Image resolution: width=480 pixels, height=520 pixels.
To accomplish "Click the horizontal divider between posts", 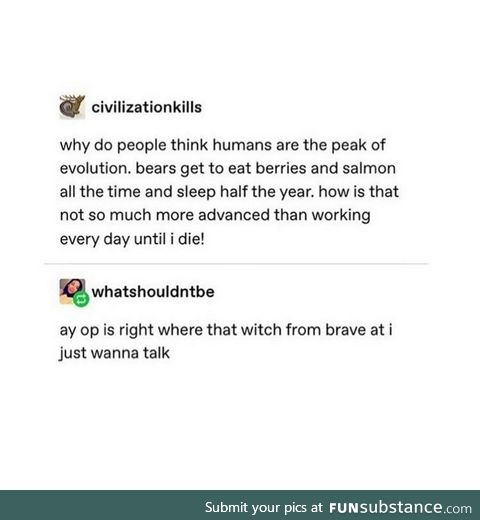I will (236, 263).
